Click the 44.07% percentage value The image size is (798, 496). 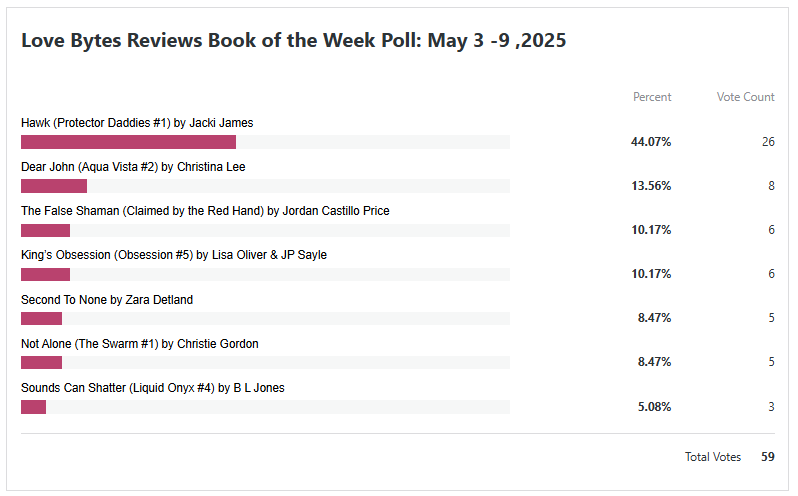coord(650,142)
